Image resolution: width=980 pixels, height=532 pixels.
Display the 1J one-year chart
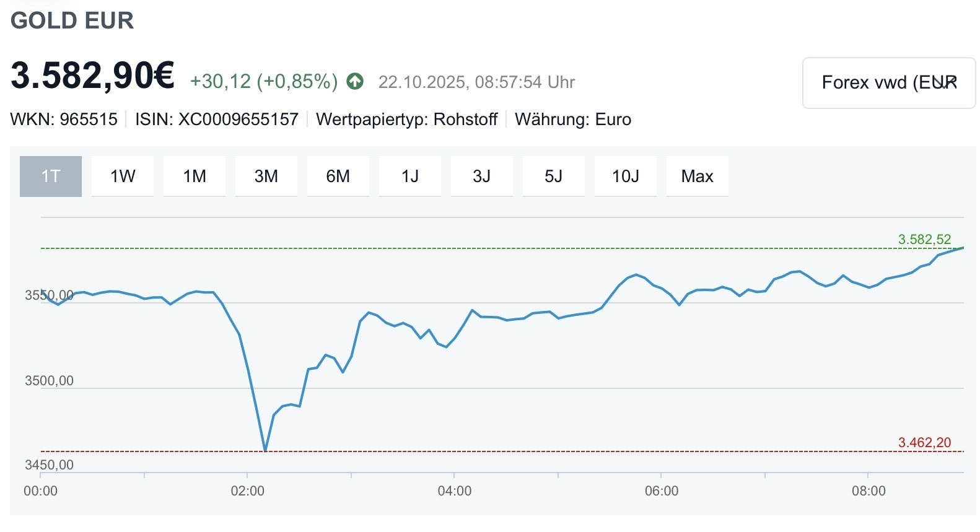click(410, 177)
